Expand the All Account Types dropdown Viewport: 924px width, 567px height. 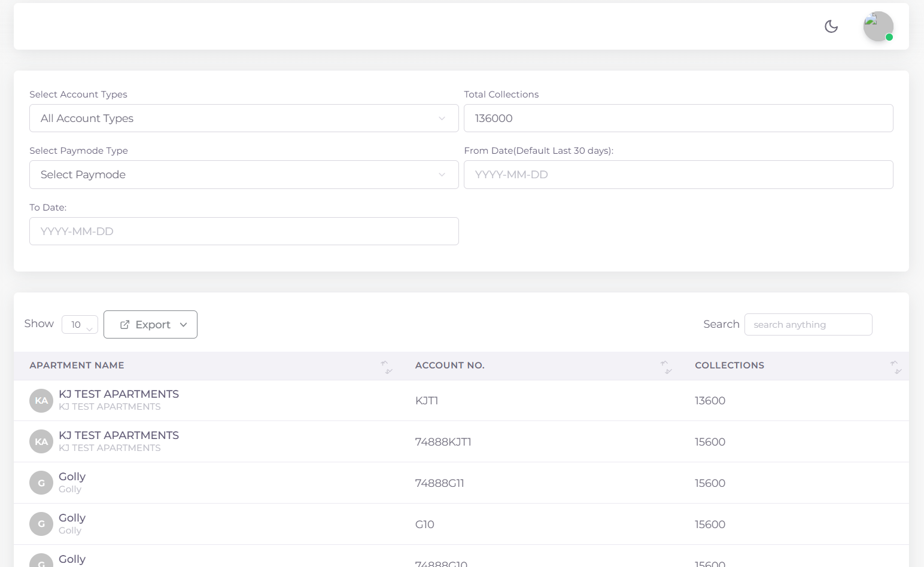244,118
